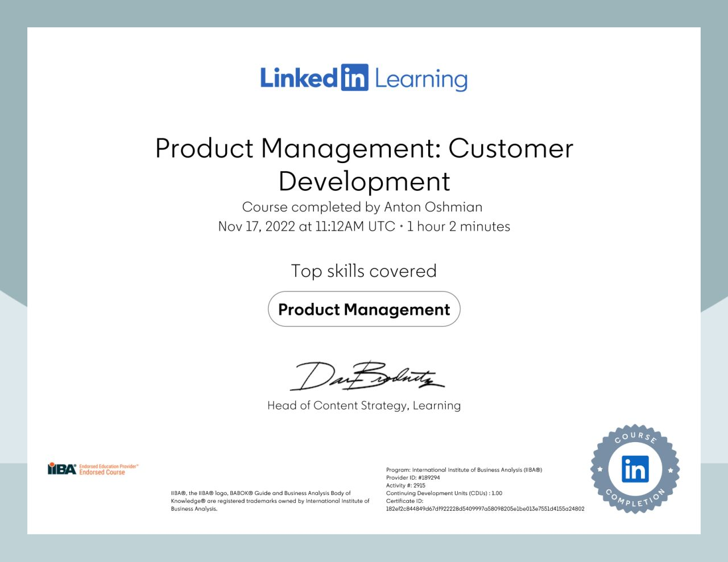
Task: Click the word "COURSE" on the badge
Action: (x=635, y=438)
